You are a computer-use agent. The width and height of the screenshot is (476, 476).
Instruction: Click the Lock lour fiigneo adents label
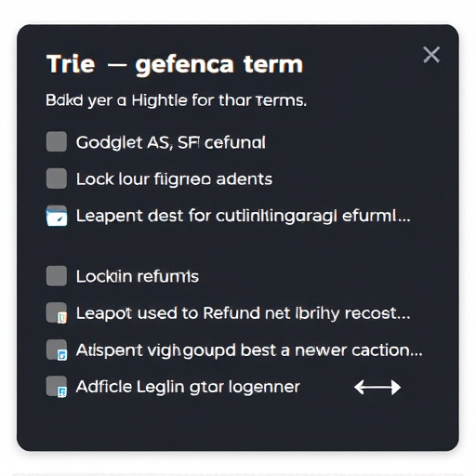(174, 179)
